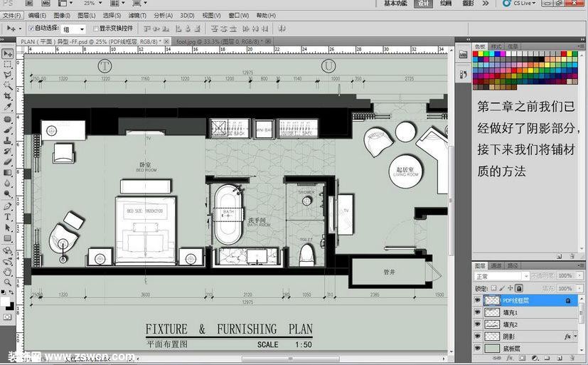Viewport: 588px width, 365px height.
Task: Select the Gradient tool
Action: [x=8, y=173]
